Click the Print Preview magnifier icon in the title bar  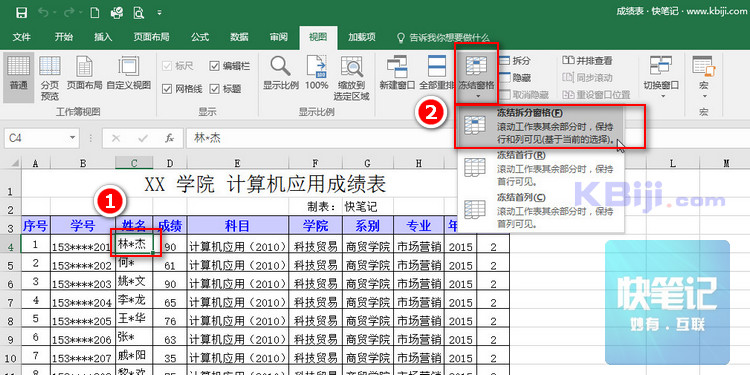point(139,12)
